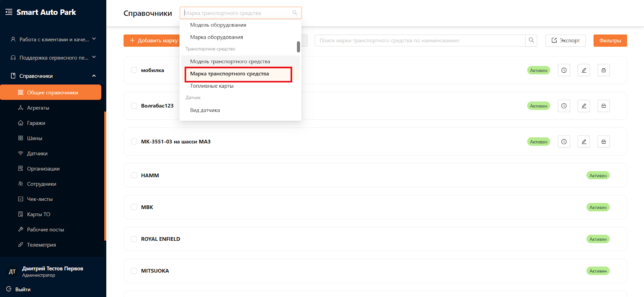The width and height of the screenshot is (644, 297).
Task: Select Модель транспортного средства in dropdown
Action: 230,61
